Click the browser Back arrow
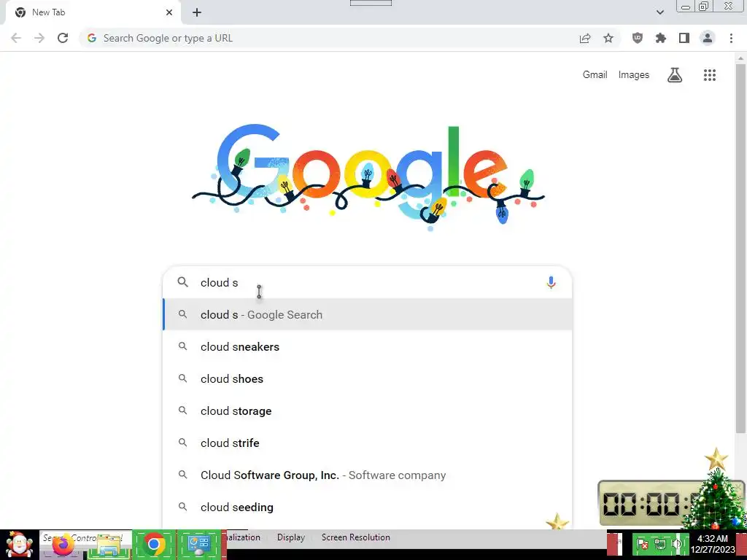The width and height of the screenshot is (747, 560). 16,38
